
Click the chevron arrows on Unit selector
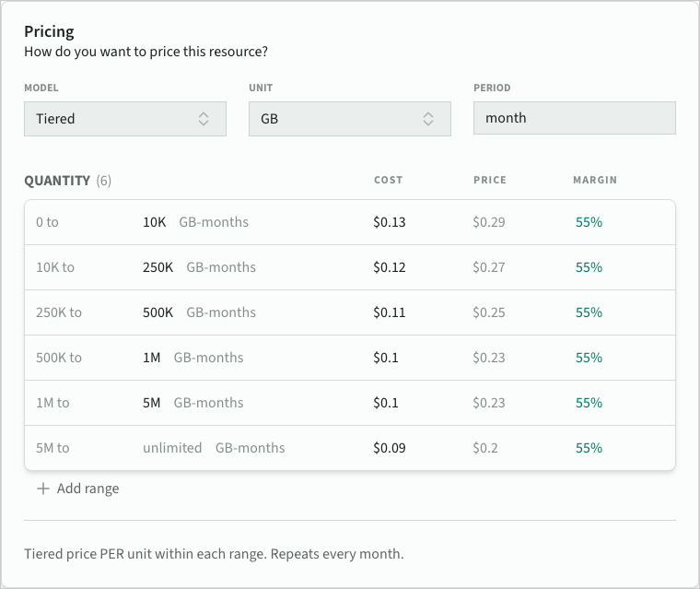pos(428,119)
